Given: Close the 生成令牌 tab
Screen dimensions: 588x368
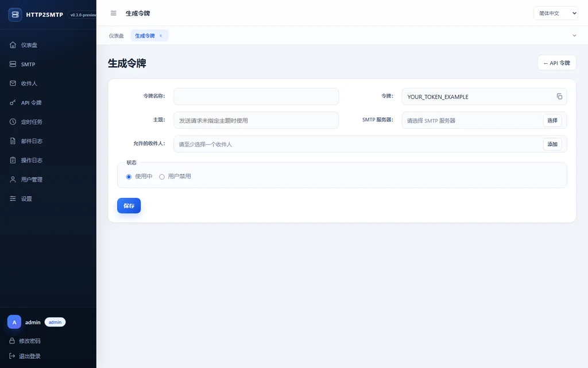Looking at the screenshot, I should [x=161, y=36].
